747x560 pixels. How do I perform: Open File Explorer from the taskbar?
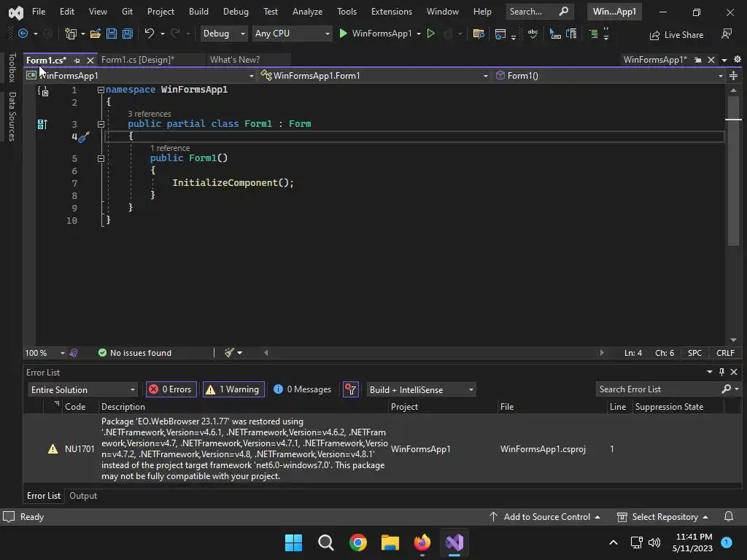[390, 542]
